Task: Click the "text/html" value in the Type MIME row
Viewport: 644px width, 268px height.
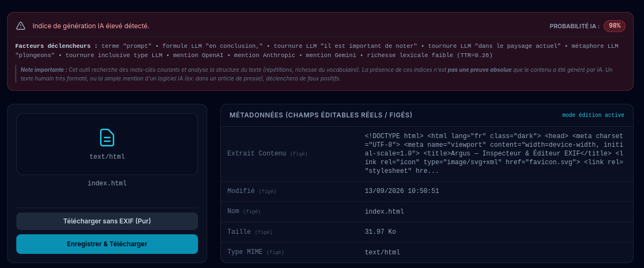Action: (x=382, y=252)
